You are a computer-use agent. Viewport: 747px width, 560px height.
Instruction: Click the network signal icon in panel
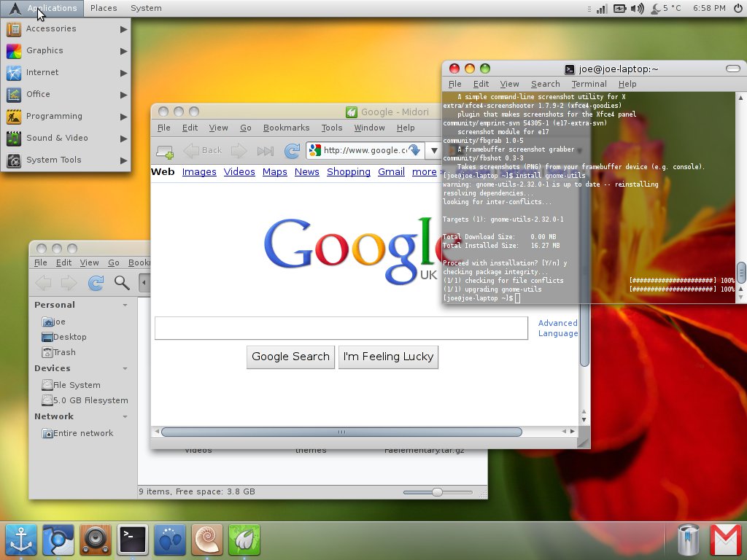pyautogui.click(x=602, y=9)
